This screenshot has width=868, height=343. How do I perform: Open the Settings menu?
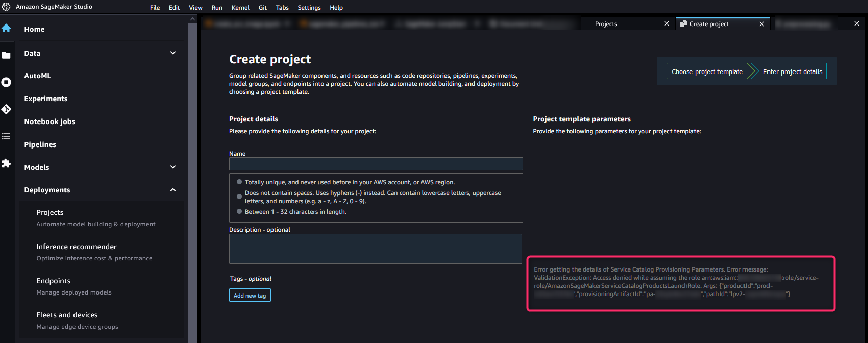(x=309, y=8)
